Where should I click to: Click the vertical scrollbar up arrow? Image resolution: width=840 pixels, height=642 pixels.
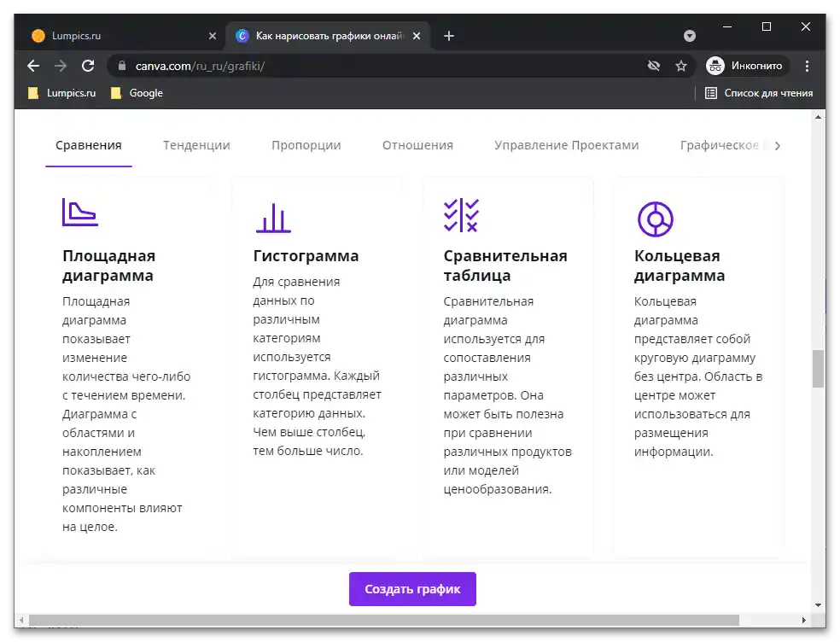[818, 117]
